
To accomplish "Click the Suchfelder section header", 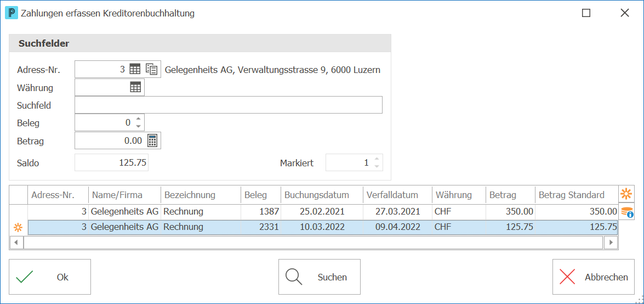I will point(200,43).
